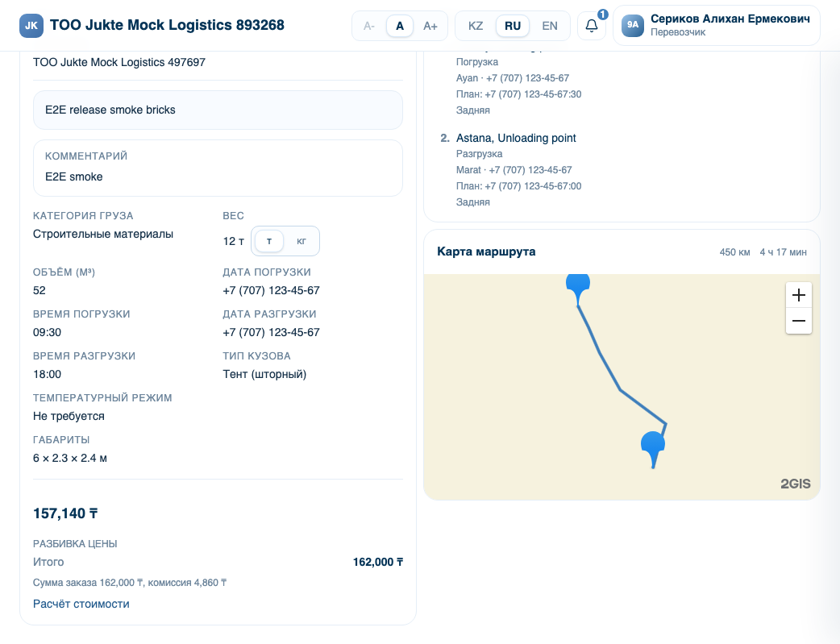This screenshot has width=840, height=644.
Task: Switch language to KZ
Action: 476,26
